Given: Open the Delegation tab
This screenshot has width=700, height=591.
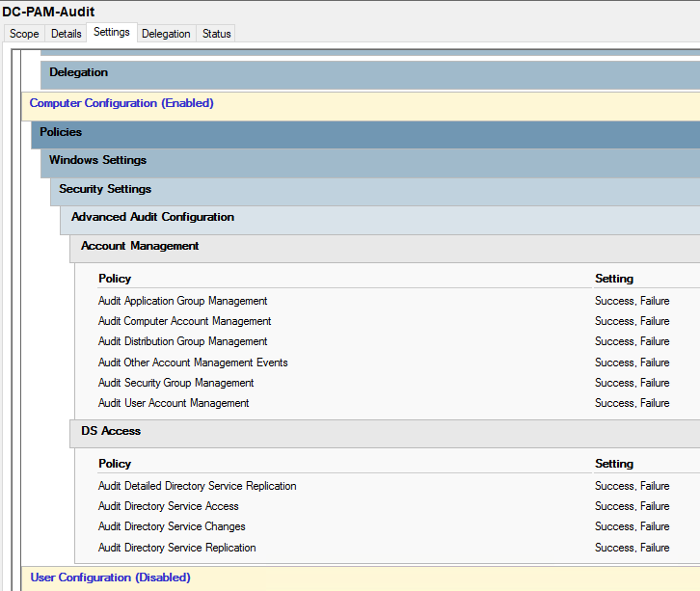Looking at the screenshot, I should (x=166, y=34).
